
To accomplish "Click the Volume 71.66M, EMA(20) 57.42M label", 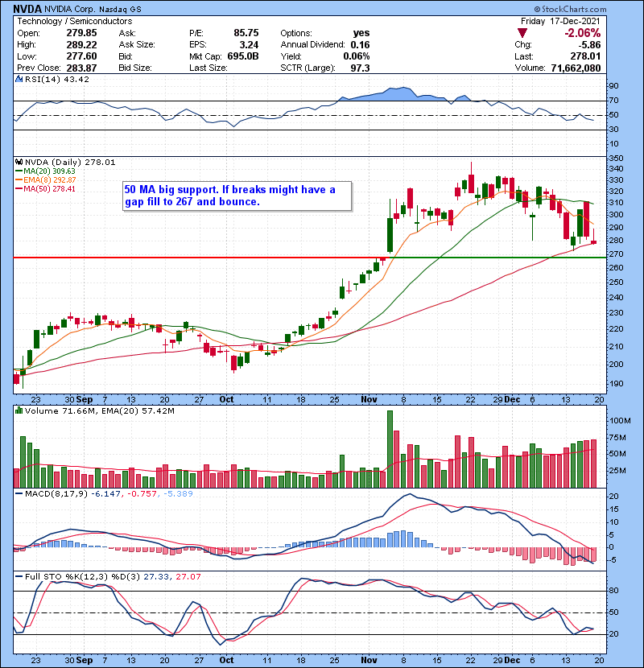I will coord(99,411).
